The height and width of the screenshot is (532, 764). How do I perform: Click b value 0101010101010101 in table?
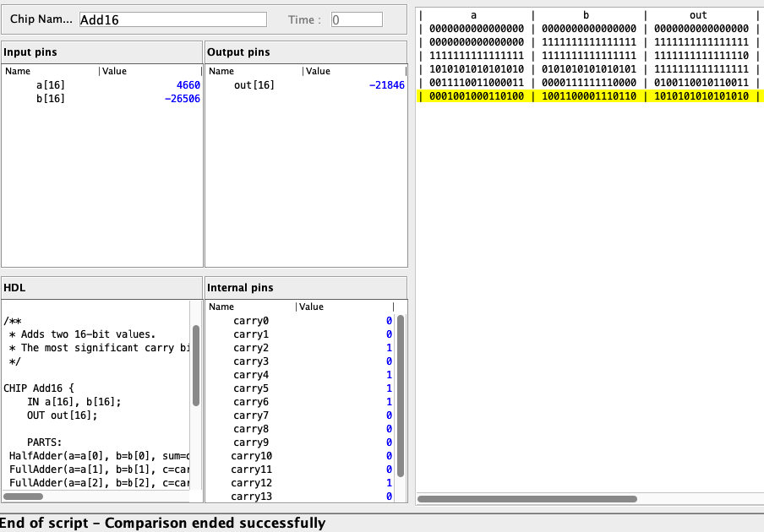589,69
